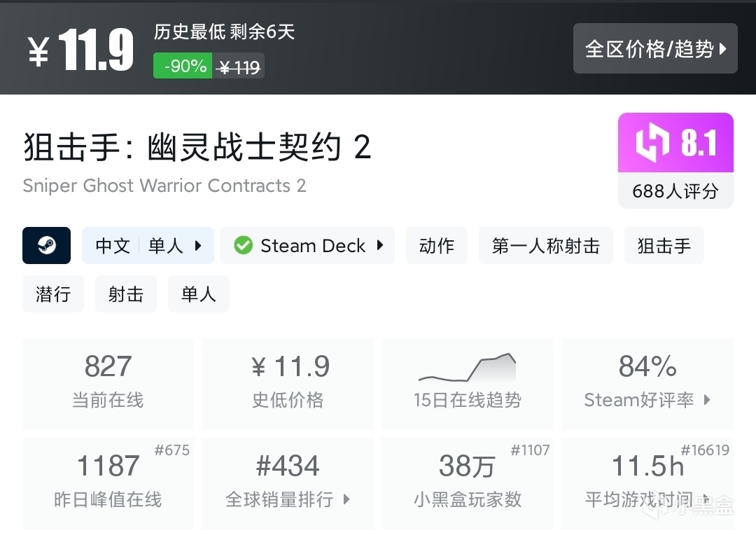Tap the 潜行 stealth tag
This screenshot has width=756, height=533.
pyautogui.click(x=52, y=294)
